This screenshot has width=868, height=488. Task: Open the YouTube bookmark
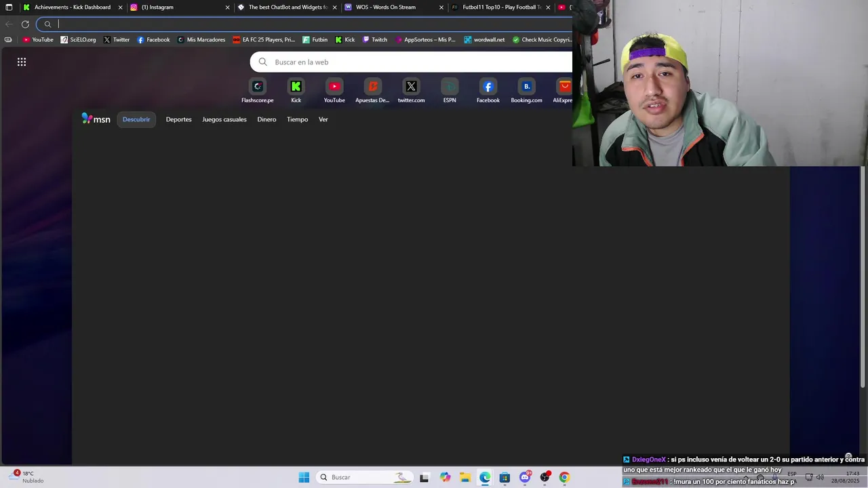(x=38, y=40)
